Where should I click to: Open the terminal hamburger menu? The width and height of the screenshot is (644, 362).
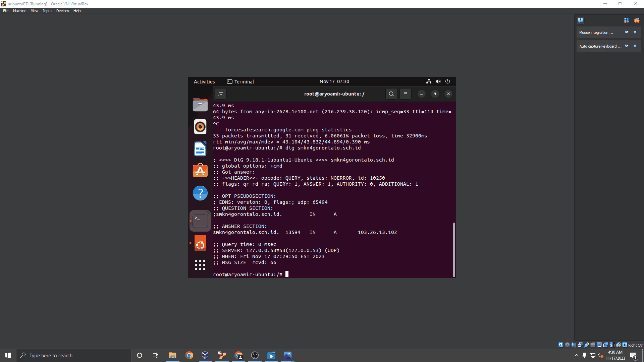click(406, 94)
